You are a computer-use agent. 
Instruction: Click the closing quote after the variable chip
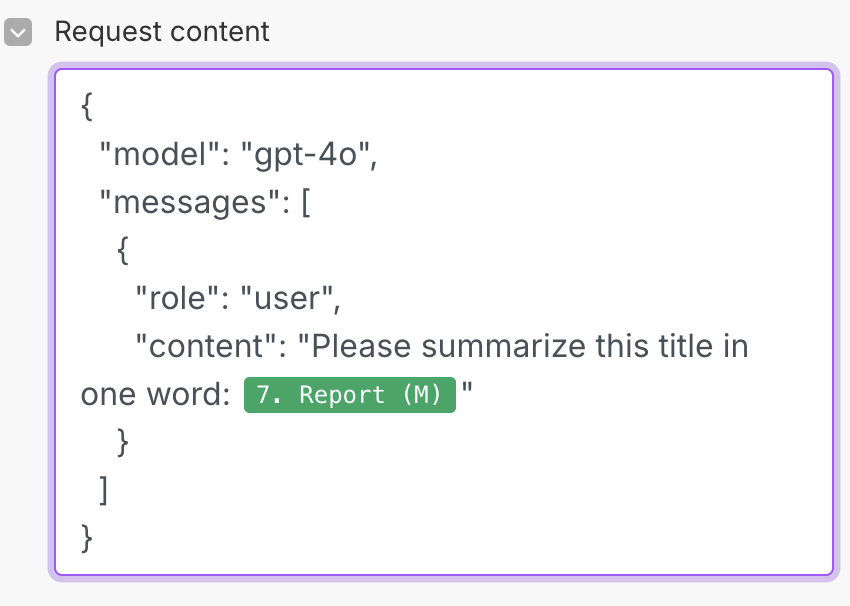point(466,393)
